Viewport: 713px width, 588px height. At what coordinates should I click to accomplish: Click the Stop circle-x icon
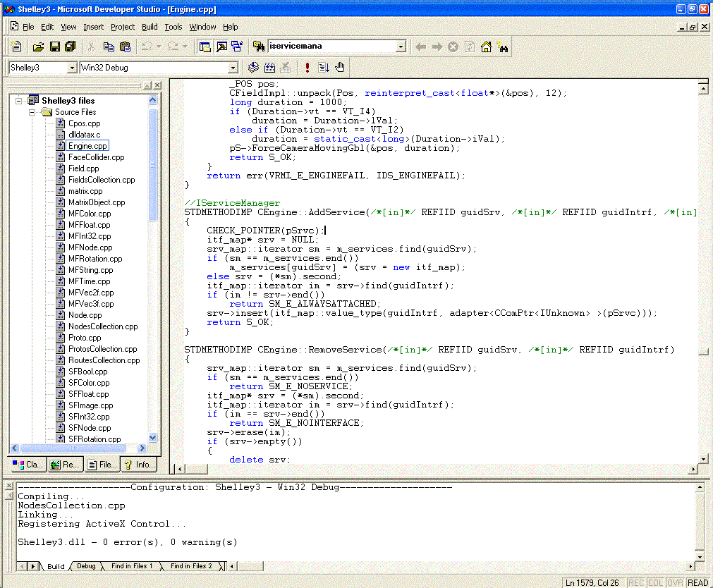pyautogui.click(x=453, y=47)
